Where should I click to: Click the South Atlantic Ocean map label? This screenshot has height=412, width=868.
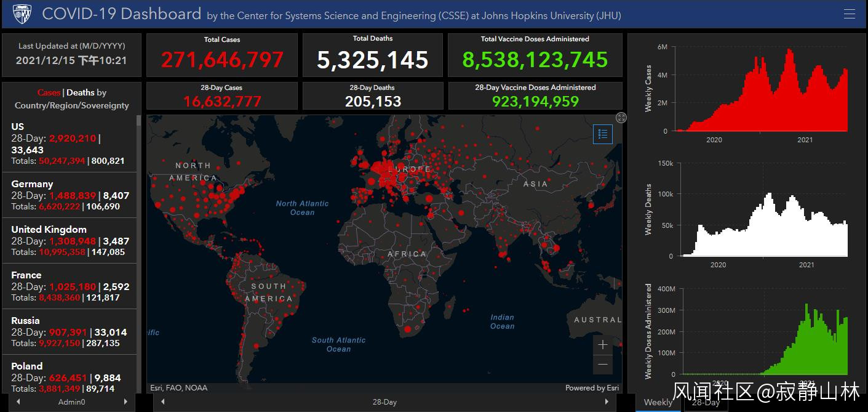[338, 344]
